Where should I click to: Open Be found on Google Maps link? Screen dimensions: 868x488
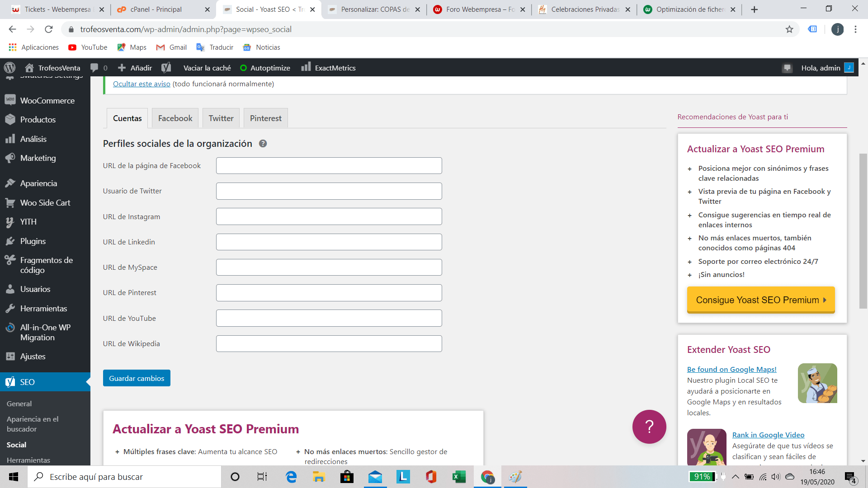(731, 369)
